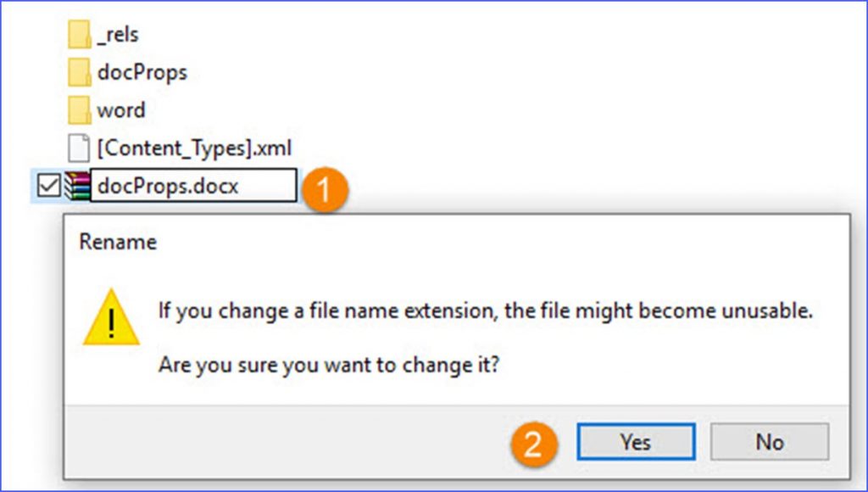Uncheck the checkbox beside docProps.docx
The height and width of the screenshot is (492, 868).
pos(49,185)
